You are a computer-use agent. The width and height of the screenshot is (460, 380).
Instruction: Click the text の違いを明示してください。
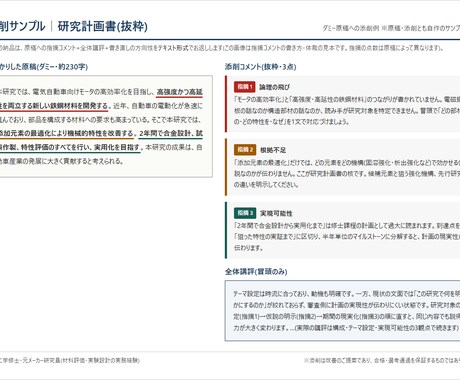[266, 185]
